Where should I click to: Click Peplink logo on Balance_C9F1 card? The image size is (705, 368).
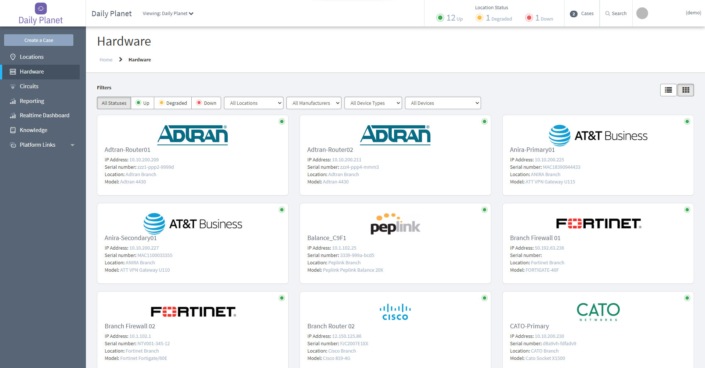click(395, 224)
